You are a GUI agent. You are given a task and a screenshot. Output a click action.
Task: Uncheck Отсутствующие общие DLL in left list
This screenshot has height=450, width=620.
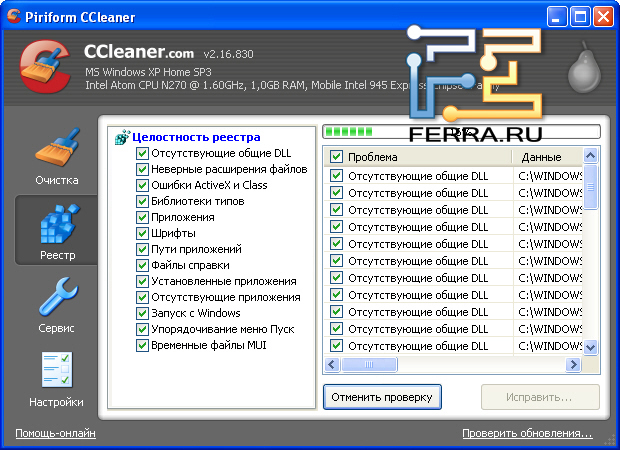click(142, 154)
